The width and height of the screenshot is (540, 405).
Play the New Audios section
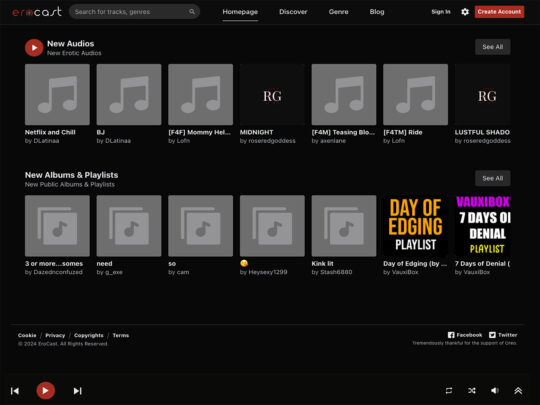coord(34,48)
